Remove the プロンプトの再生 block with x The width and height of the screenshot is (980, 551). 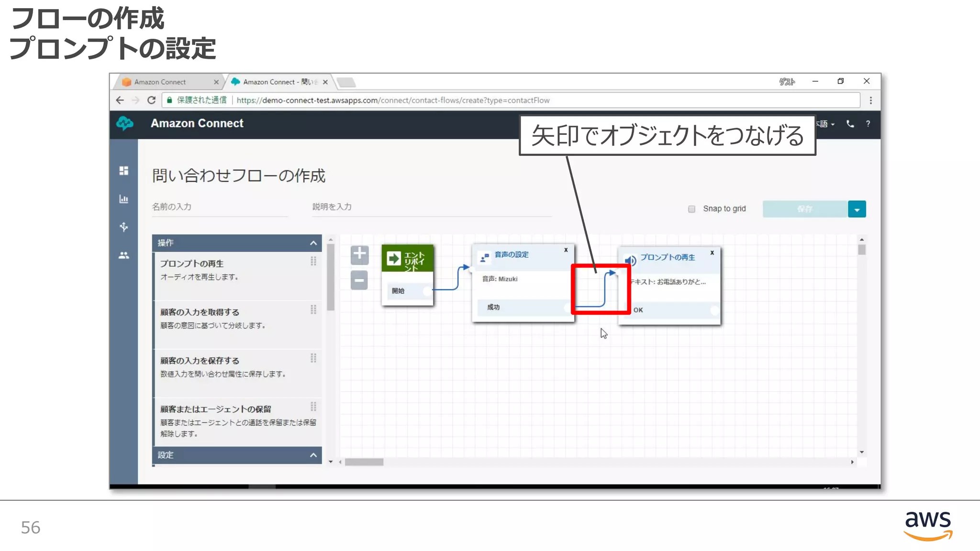click(x=712, y=253)
